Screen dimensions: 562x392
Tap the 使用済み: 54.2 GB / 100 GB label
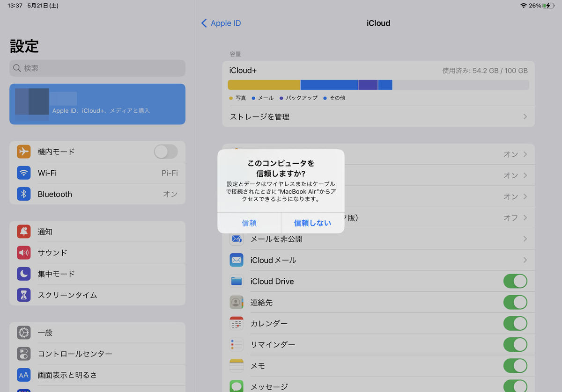coord(485,71)
